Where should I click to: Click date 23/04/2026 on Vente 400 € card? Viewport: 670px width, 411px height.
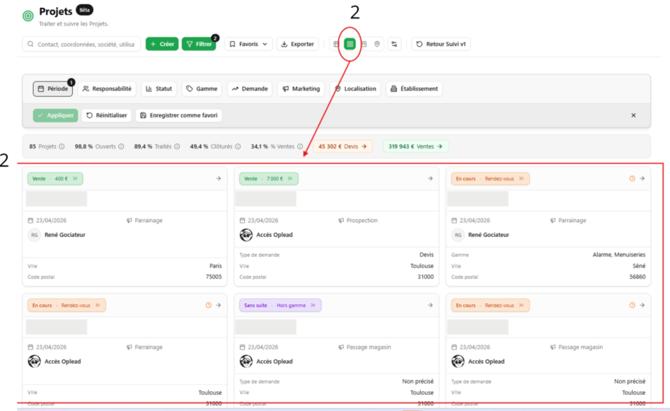(51, 220)
